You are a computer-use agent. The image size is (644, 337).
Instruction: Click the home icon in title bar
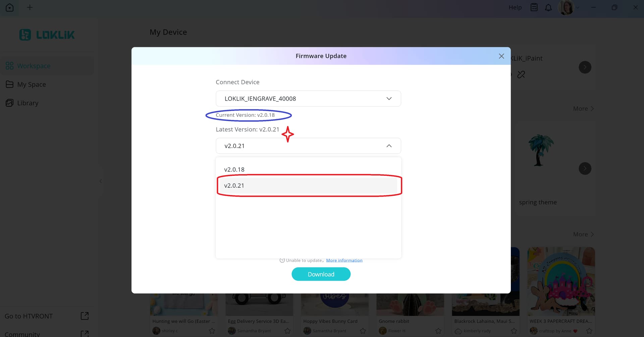click(x=10, y=7)
